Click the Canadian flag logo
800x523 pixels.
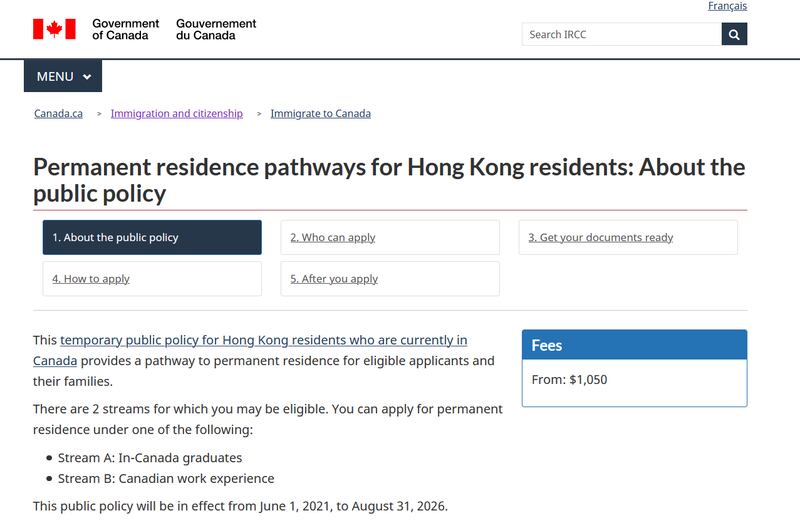click(x=54, y=29)
